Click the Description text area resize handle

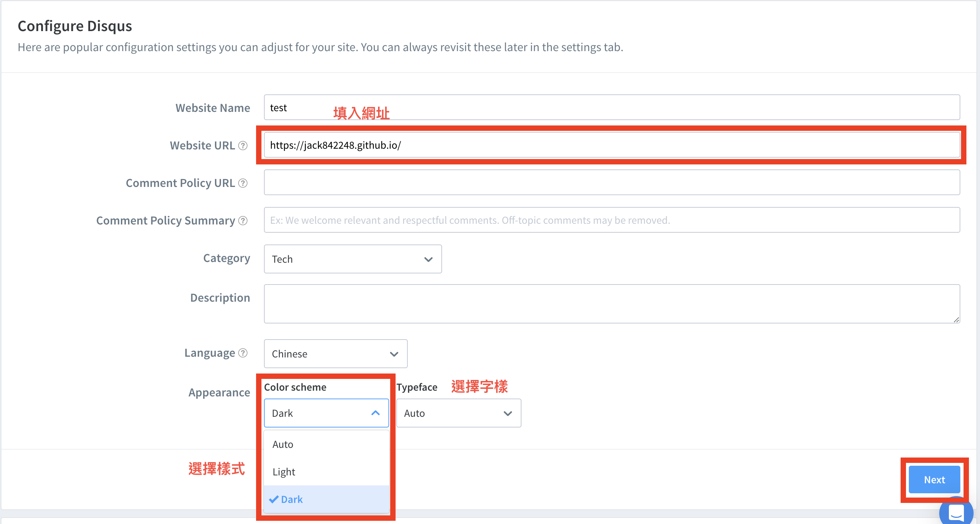956,320
